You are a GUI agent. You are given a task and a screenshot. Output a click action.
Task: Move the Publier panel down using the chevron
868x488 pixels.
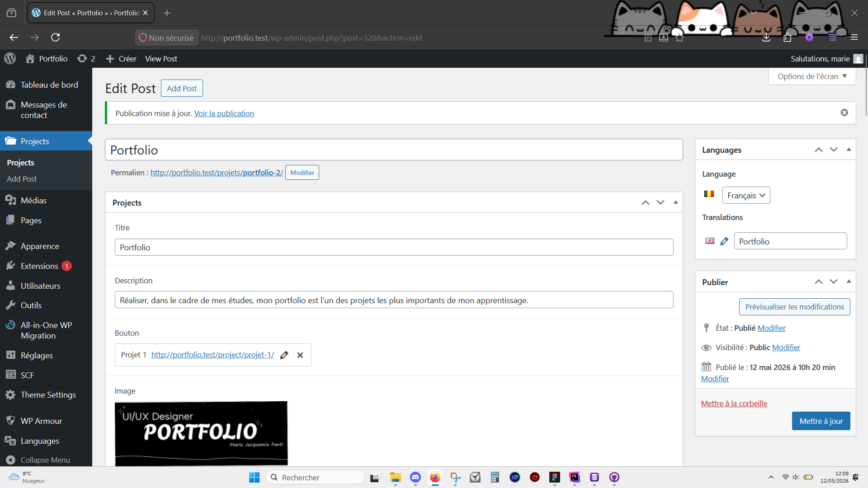(834, 282)
